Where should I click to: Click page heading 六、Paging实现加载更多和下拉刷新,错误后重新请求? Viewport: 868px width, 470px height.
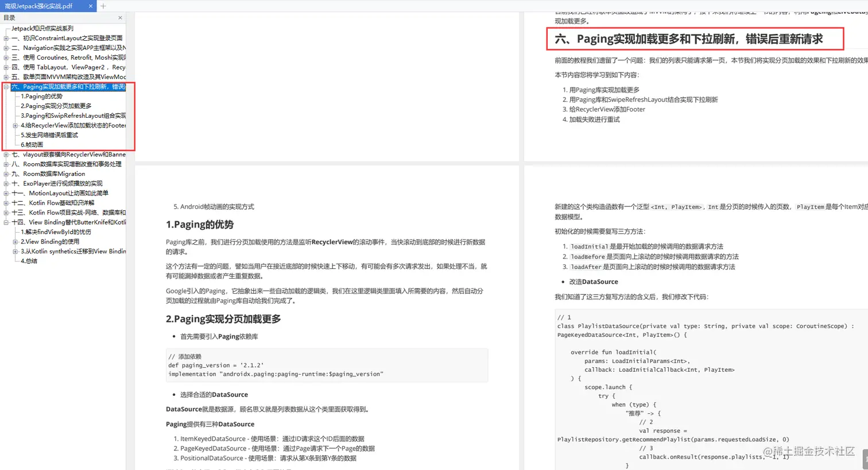click(x=689, y=39)
